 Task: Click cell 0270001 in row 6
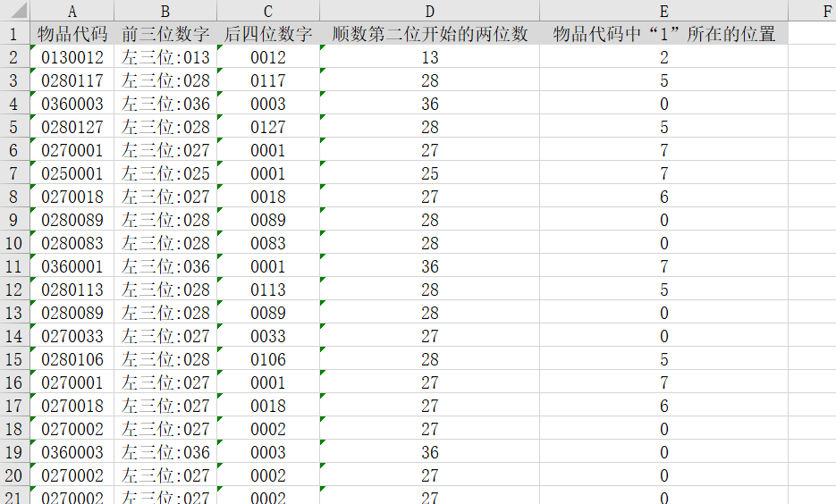(72, 150)
